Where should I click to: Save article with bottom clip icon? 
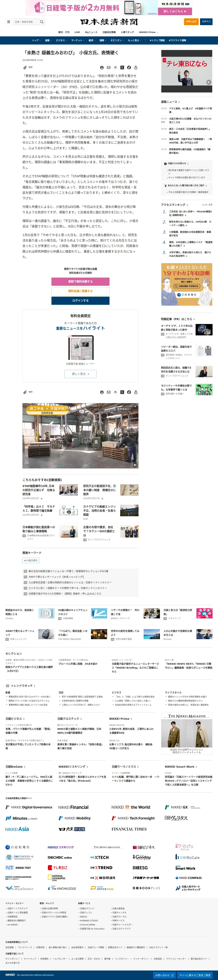coord(25,392)
